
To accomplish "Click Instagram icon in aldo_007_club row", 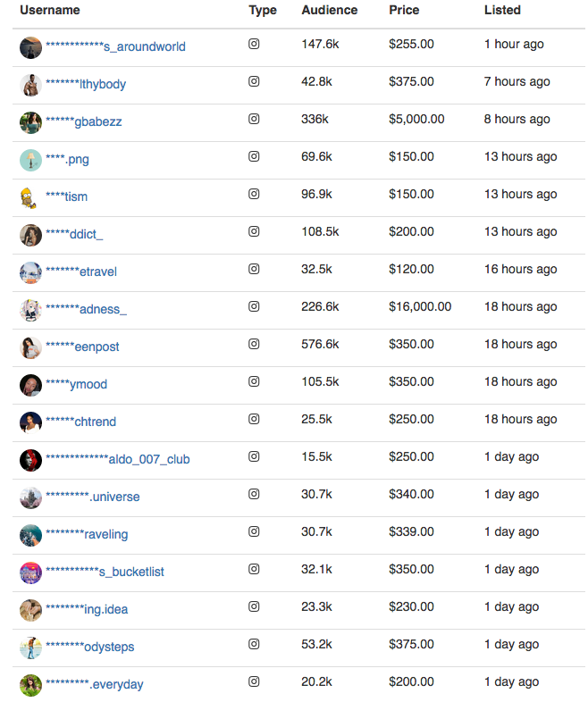I will click(x=254, y=456).
